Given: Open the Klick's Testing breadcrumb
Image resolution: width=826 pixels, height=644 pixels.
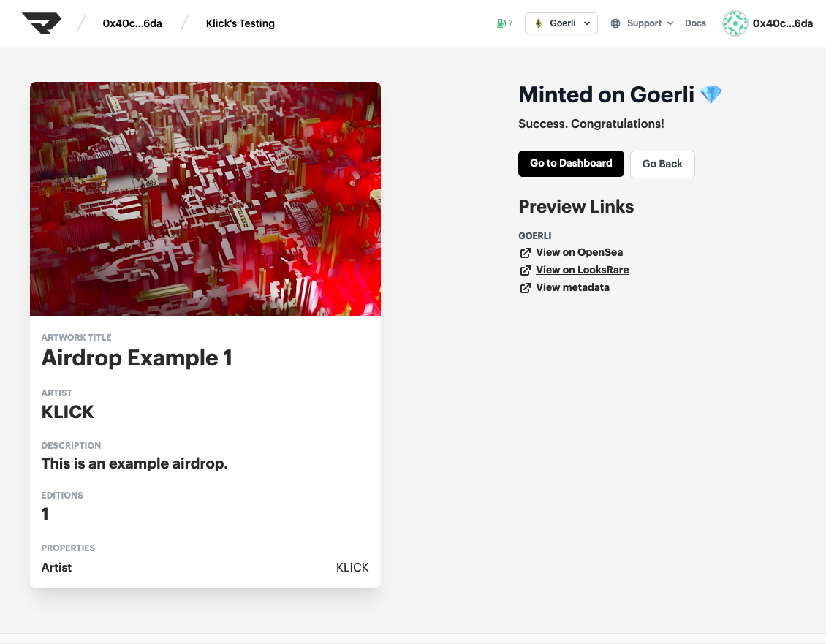Looking at the screenshot, I should tap(240, 23).
